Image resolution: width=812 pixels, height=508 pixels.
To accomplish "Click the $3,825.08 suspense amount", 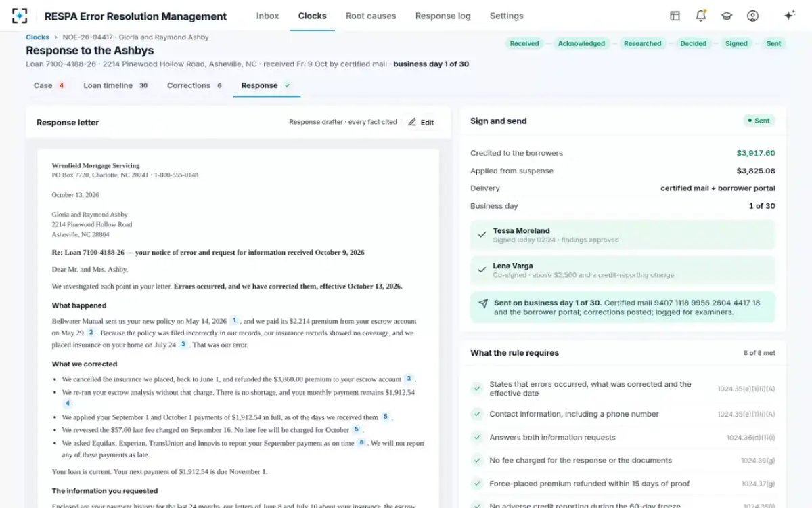I will click(x=756, y=171).
